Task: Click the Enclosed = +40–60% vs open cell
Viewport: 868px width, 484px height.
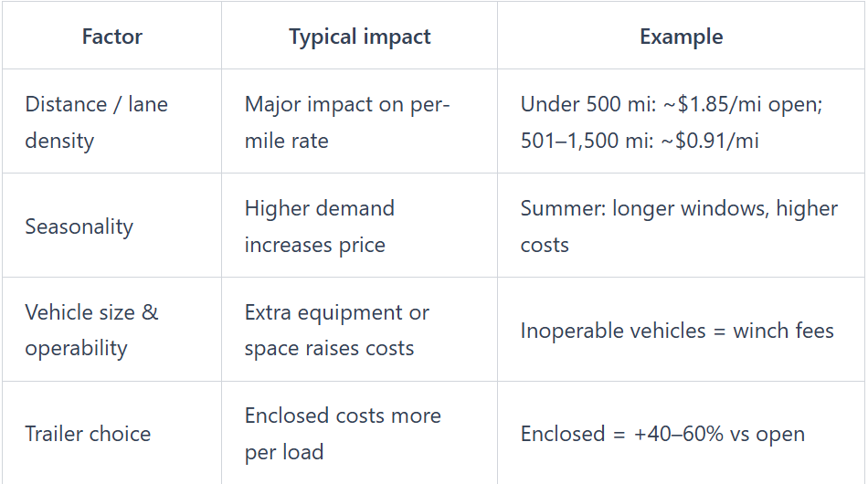Action: click(x=662, y=434)
